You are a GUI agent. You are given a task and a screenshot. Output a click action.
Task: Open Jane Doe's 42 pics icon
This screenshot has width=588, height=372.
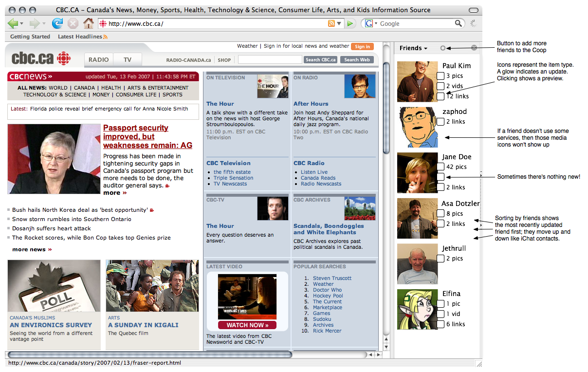[x=441, y=167]
